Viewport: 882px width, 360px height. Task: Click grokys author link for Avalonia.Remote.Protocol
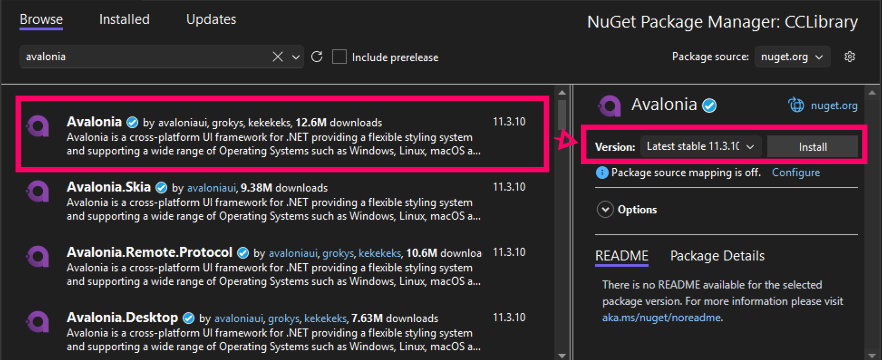[x=339, y=253]
